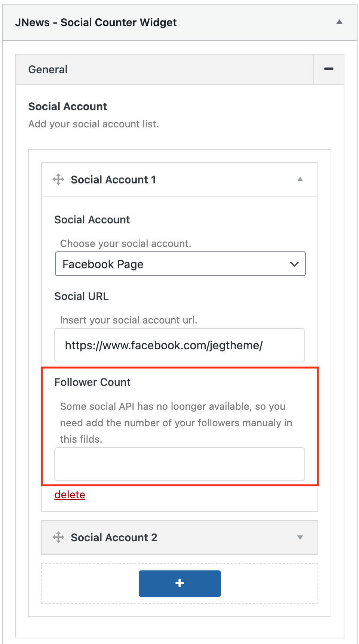This screenshot has height=644, width=359.
Task: Grab the Social Account 1 drag handle
Action: (58, 179)
